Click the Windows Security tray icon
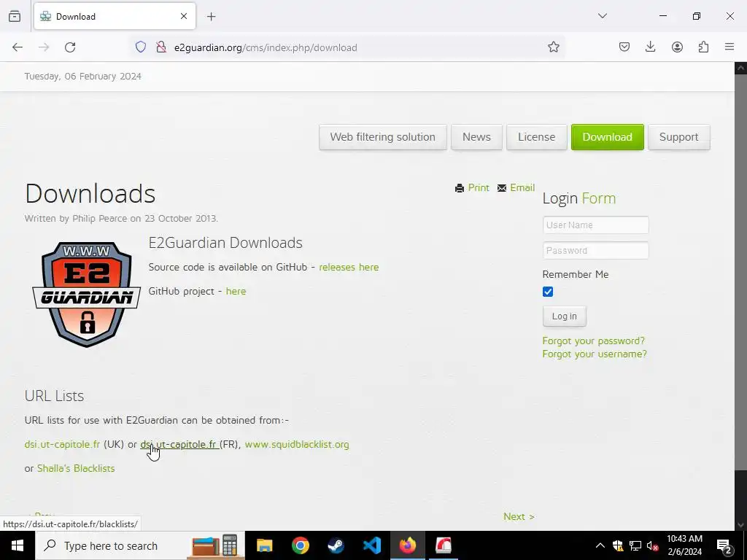 tap(618, 545)
